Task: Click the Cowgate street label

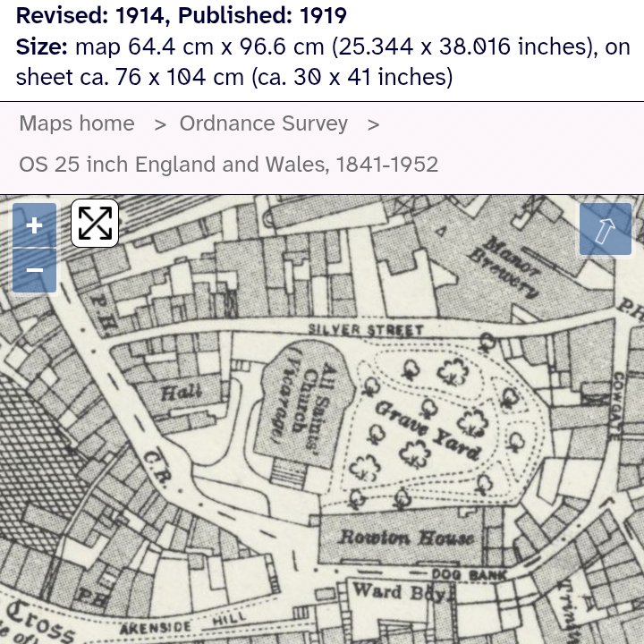Action: [617, 406]
